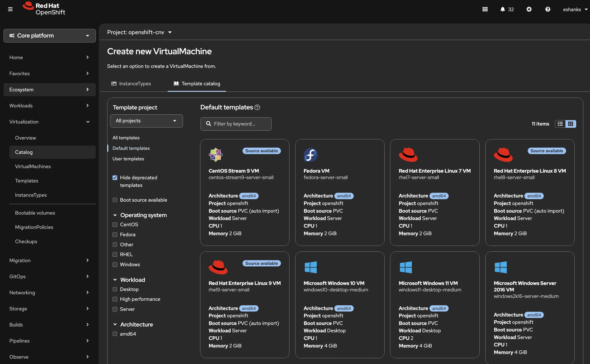This screenshot has height=364, width=590.
Task: Expand the Workloads nav section
Action: (x=50, y=106)
